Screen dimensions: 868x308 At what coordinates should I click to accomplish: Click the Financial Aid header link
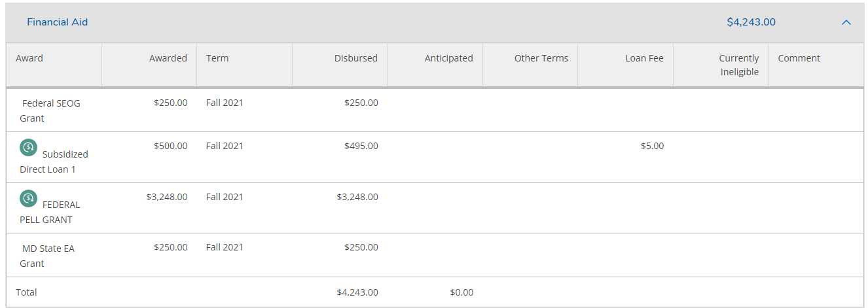pyautogui.click(x=57, y=22)
